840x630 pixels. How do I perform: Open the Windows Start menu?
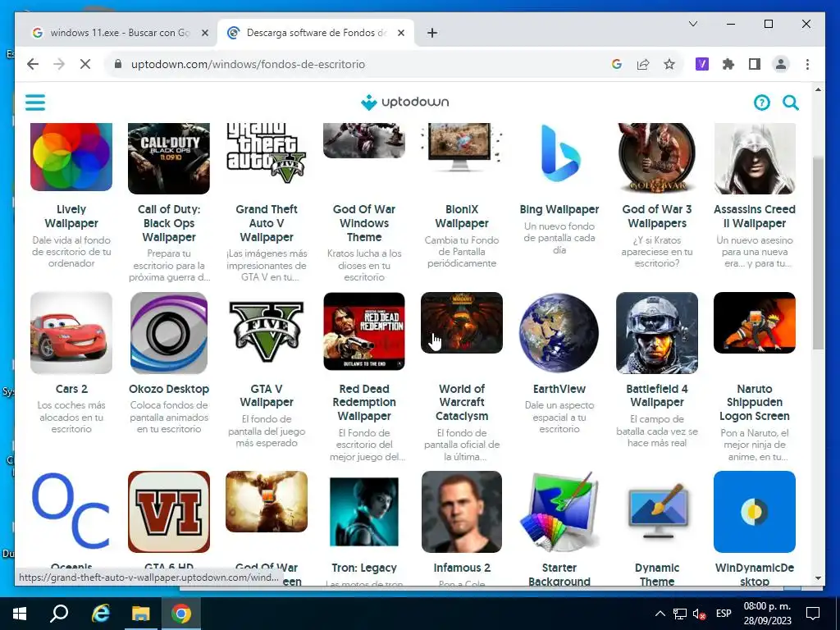click(20, 614)
